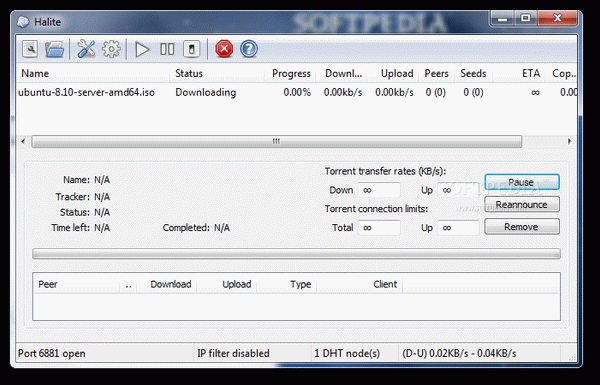Screen dimensions: 600x385
Task: Open settings with the wrench-screwdriver icon
Action: pyautogui.click(x=86, y=49)
